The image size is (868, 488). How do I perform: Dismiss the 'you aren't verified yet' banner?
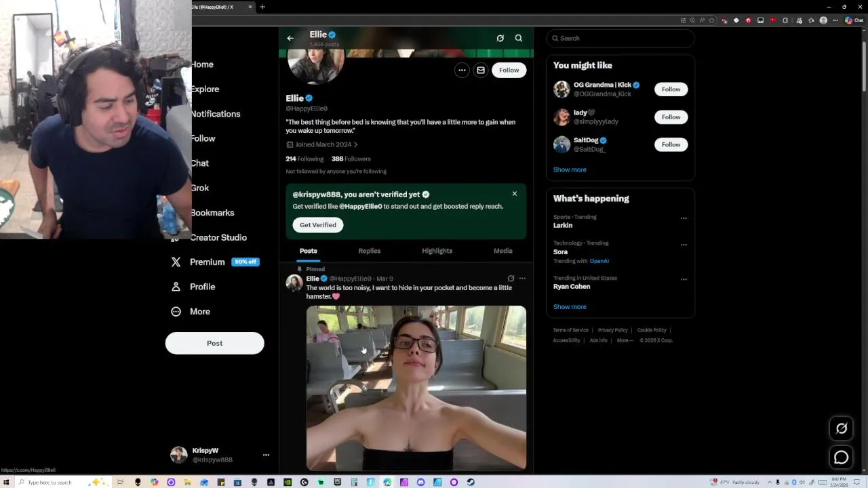[515, 194]
